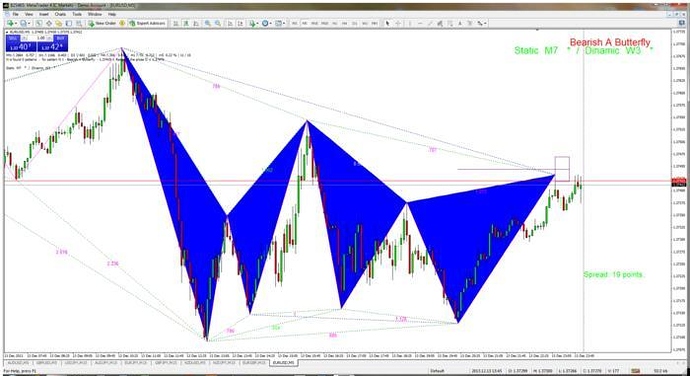Open the Help menu
This screenshot has width=690, height=376.
[112, 14]
